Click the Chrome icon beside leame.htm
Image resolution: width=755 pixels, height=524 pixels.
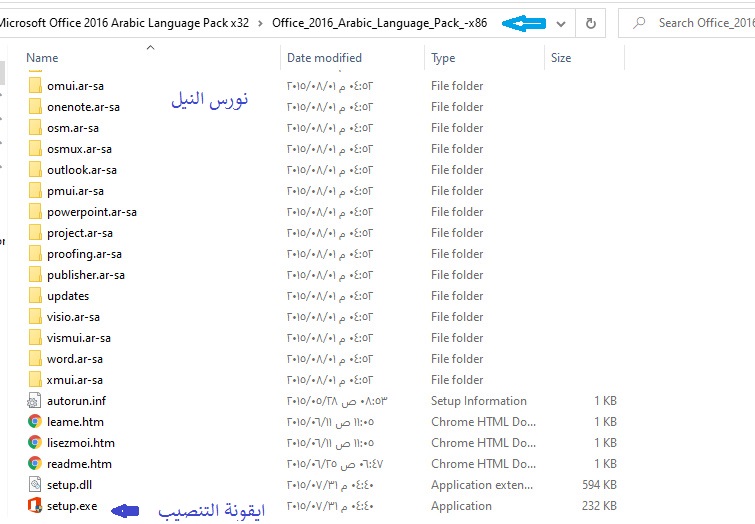pos(35,422)
